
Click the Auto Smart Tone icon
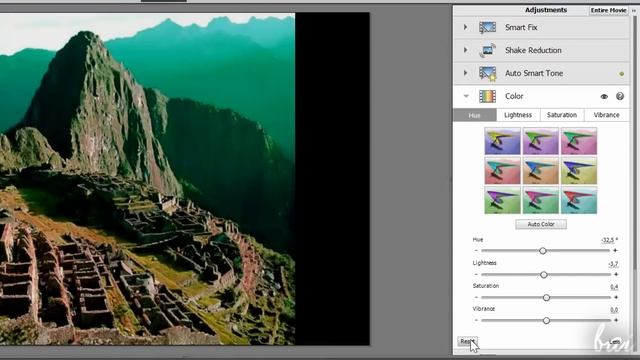pyautogui.click(x=487, y=73)
